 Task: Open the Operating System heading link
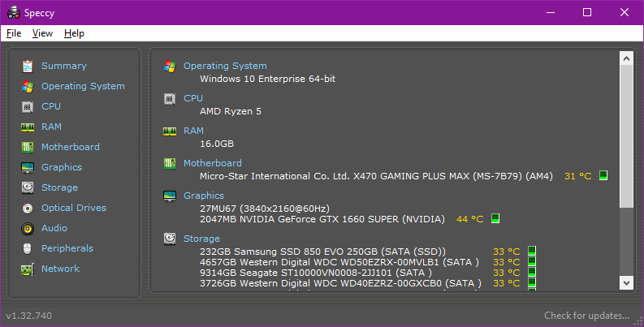click(224, 66)
